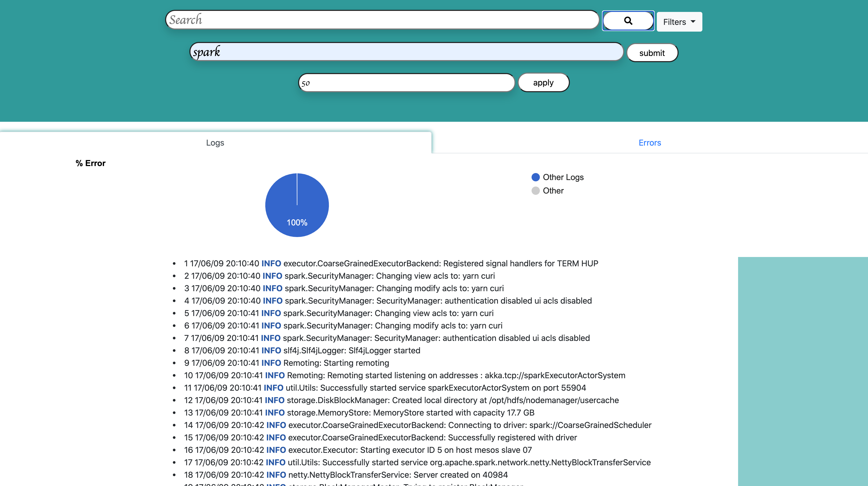Click the limit field containing 50
This screenshot has width=868, height=486.
point(406,83)
